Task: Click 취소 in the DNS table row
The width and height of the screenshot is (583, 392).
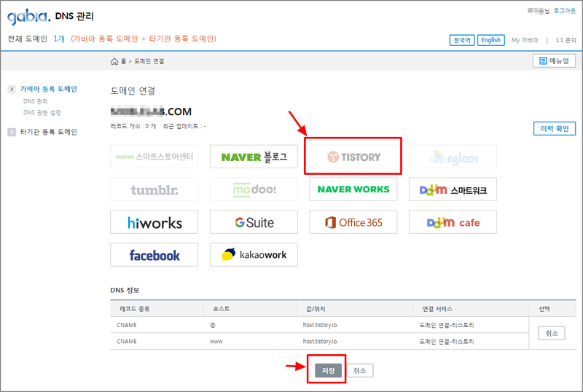Action: pos(552,333)
